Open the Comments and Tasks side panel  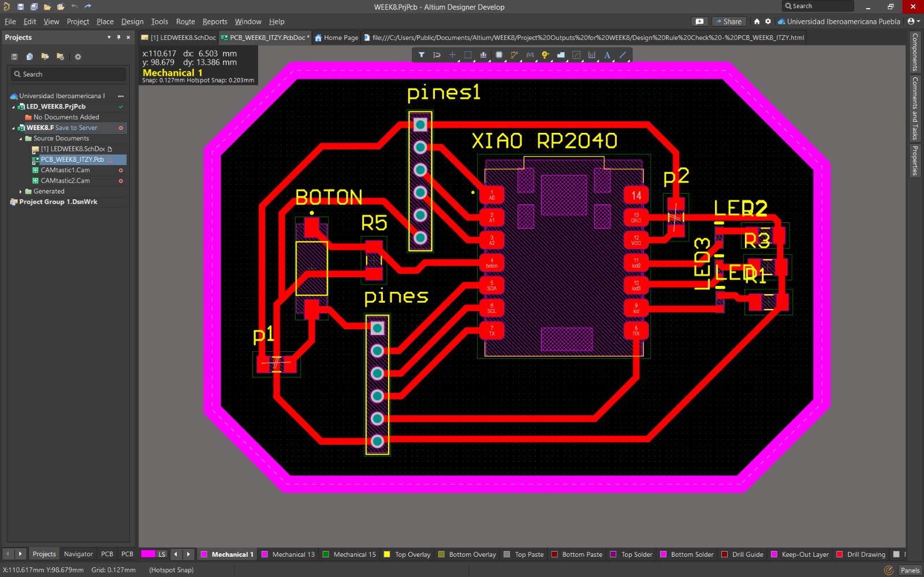point(915,109)
